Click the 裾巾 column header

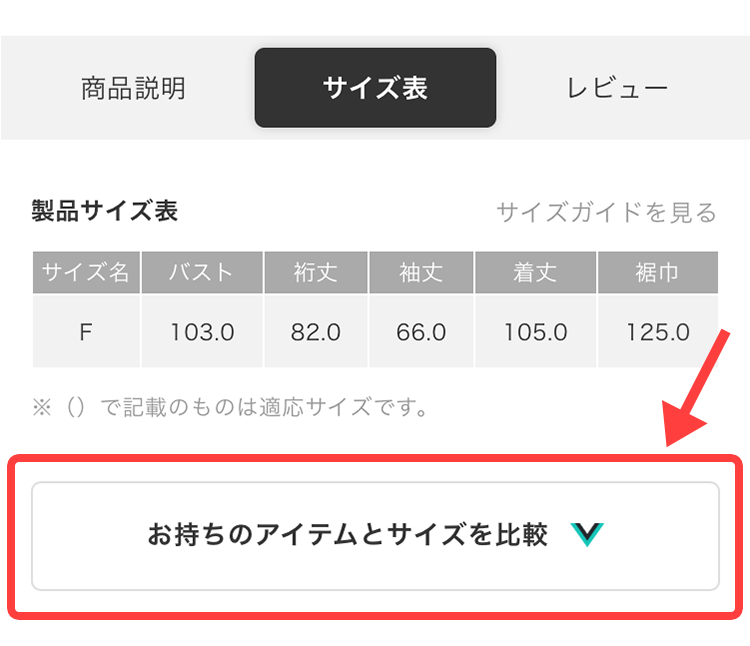point(658,272)
